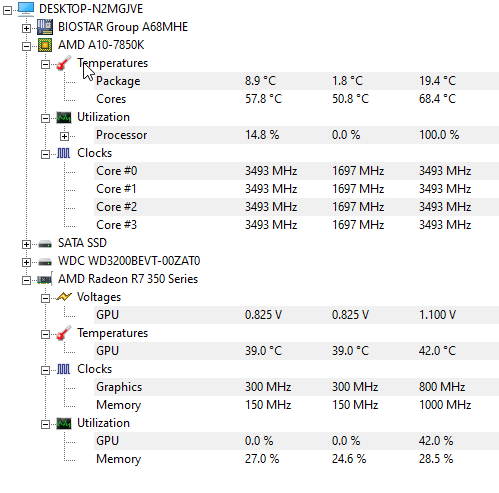499x493 pixels.
Task: Click the GPU Voltages lightning icon
Action: [x=64, y=297]
